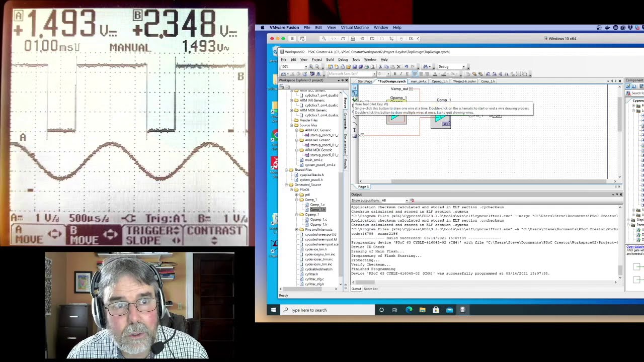
Task: Toggle Bold formatting button
Action: coord(395,74)
